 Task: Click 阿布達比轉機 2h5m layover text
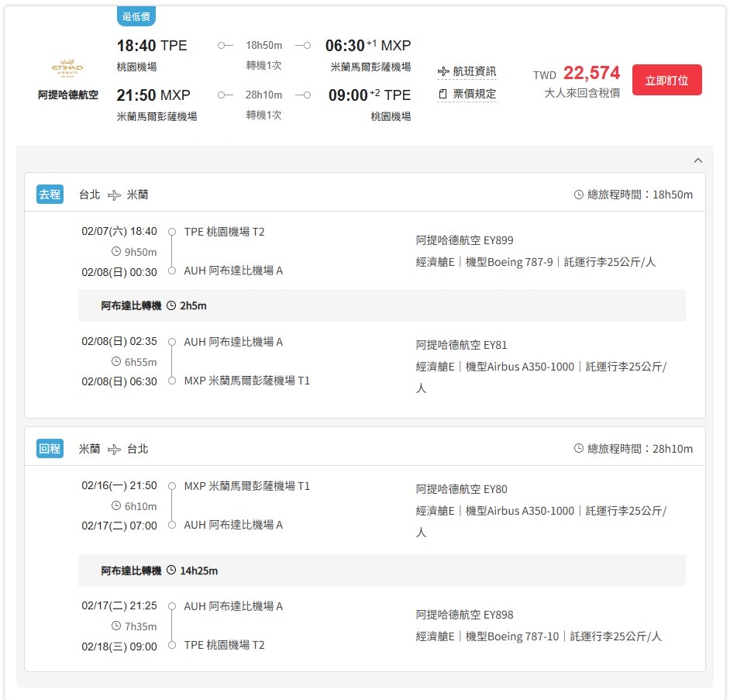pyautogui.click(x=154, y=305)
